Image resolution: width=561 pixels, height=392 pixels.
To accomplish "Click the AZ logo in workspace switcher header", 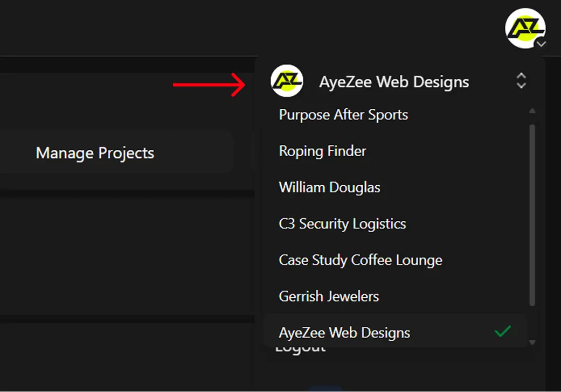I will pyautogui.click(x=287, y=81).
